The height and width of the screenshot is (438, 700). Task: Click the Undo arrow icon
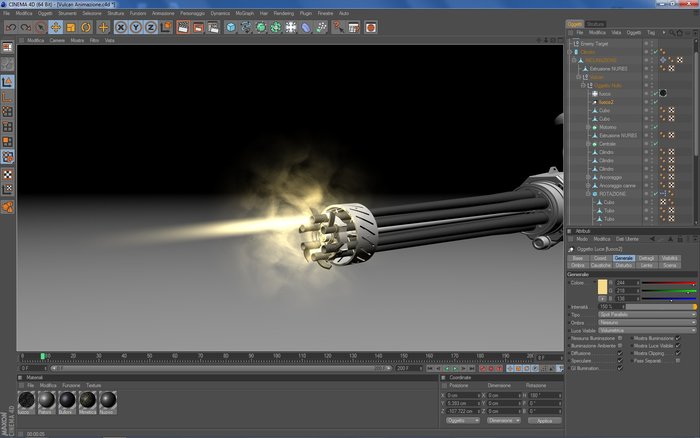(11, 28)
